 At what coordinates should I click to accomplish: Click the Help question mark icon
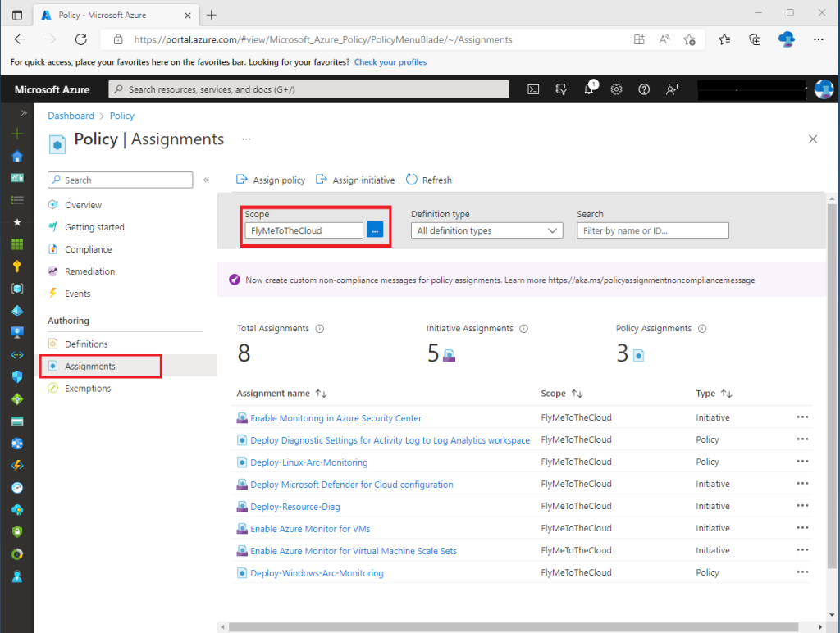pos(644,89)
